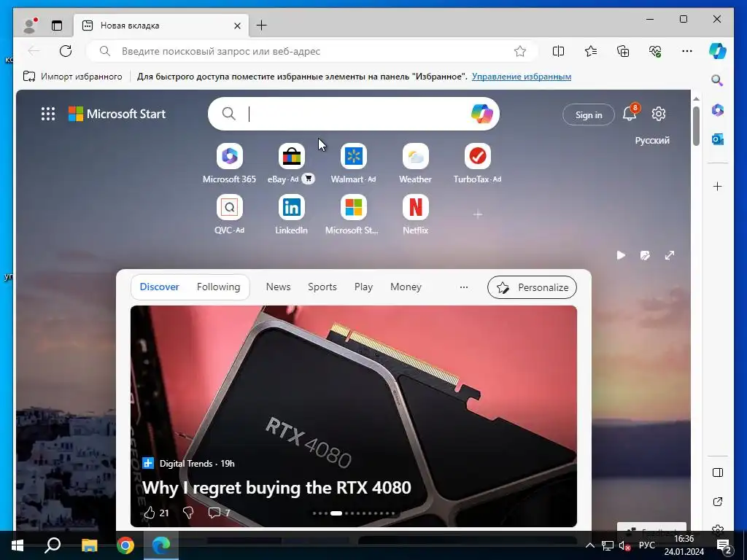Viewport: 747px width, 560px height.
Task: Open Управление избранным link
Action: point(521,76)
